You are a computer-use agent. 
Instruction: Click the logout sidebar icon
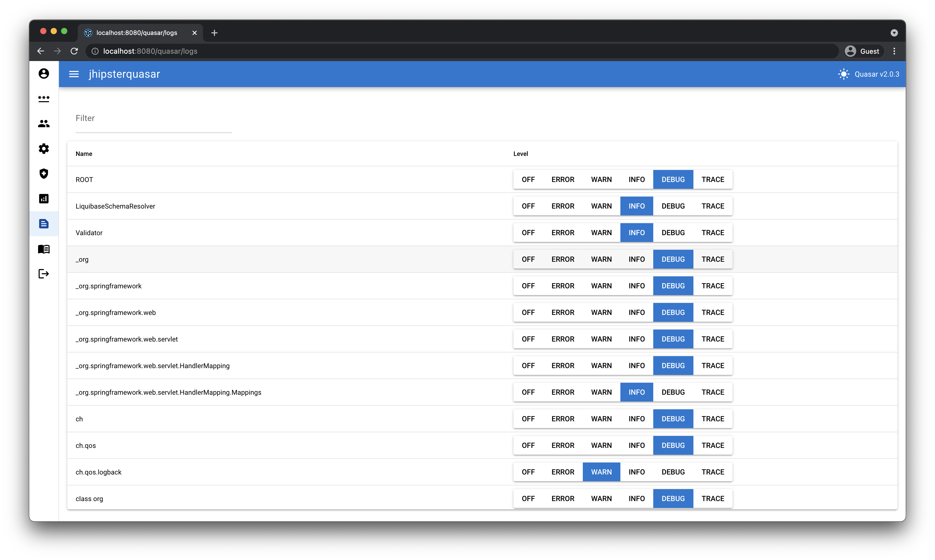click(x=44, y=274)
